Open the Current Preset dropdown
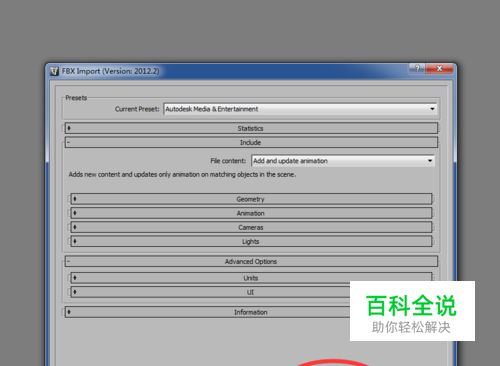Screen dimensions: 500x366 pos(300,109)
